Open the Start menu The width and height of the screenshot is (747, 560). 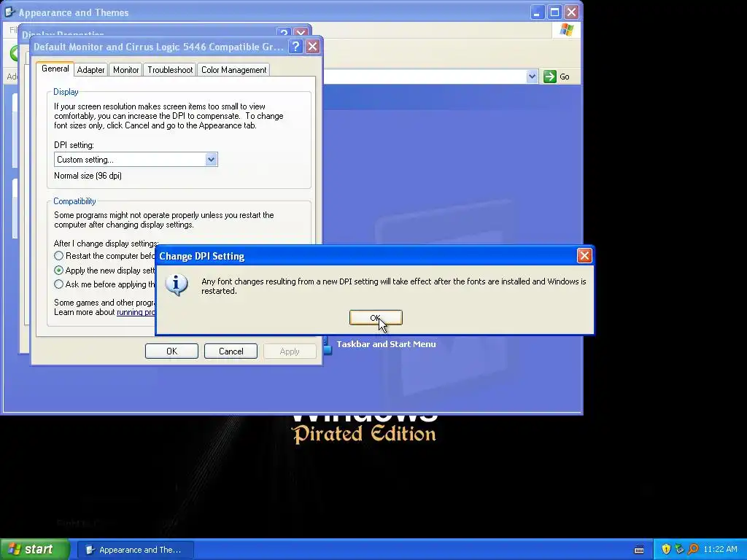[x=35, y=549]
